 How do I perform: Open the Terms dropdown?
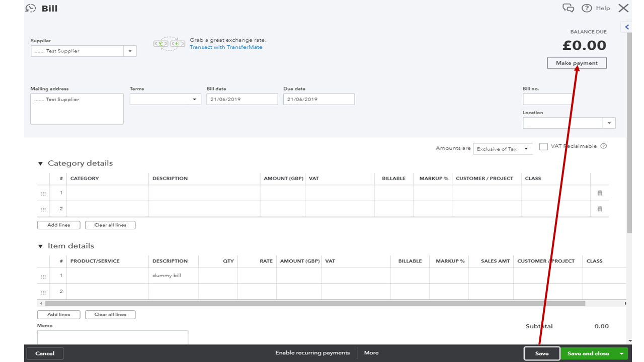coord(195,99)
